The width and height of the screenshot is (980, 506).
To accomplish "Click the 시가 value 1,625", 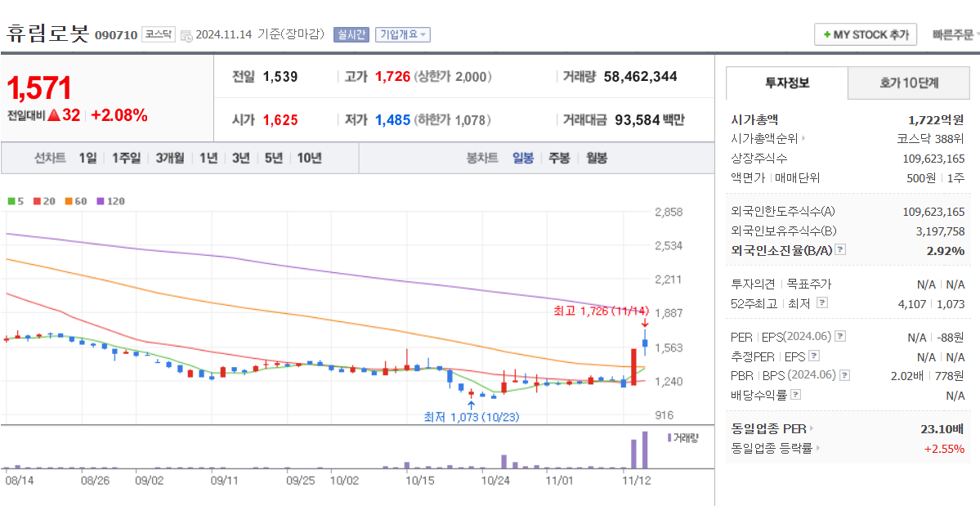I will pyautogui.click(x=280, y=119).
